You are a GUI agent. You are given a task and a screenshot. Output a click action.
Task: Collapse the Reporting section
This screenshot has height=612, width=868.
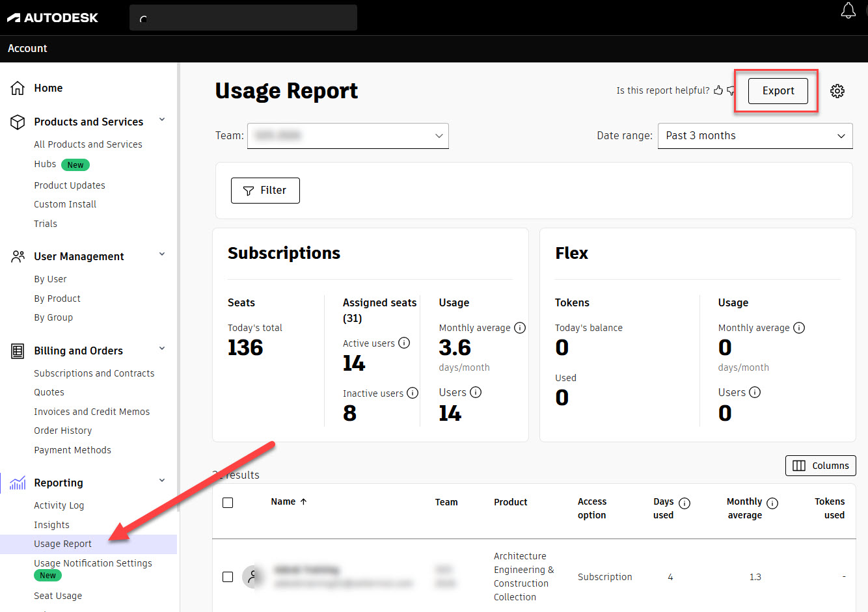pos(162,481)
